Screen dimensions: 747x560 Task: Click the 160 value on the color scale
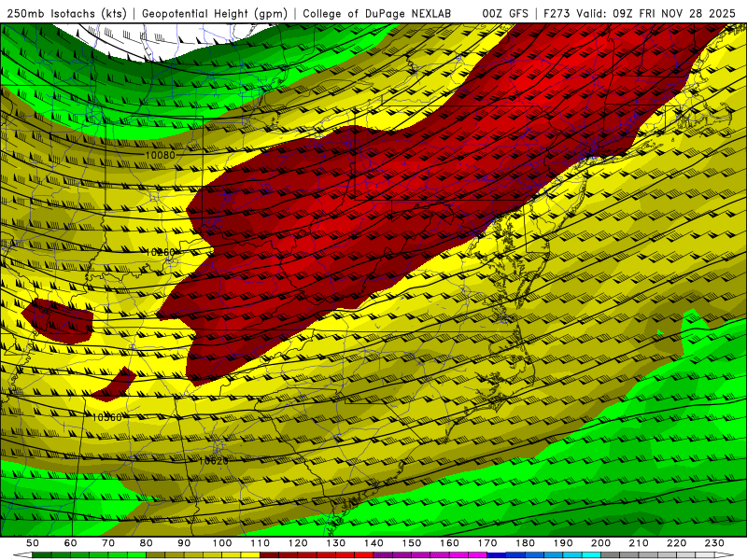tap(449, 543)
